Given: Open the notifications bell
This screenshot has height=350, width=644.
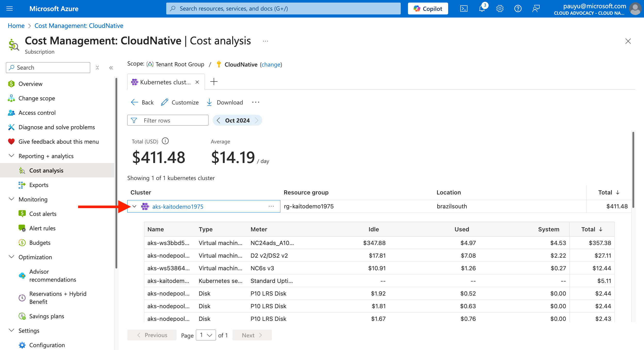Looking at the screenshot, I should (482, 9).
